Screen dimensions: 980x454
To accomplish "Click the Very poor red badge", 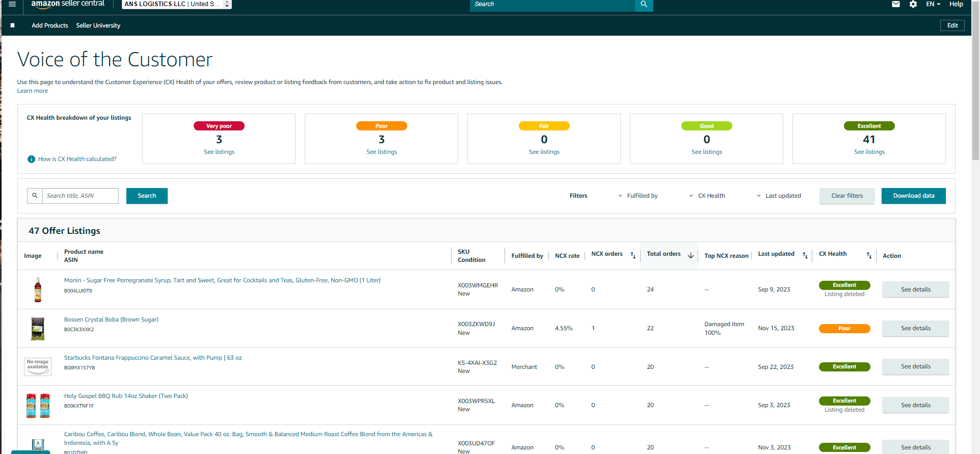I will [219, 126].
